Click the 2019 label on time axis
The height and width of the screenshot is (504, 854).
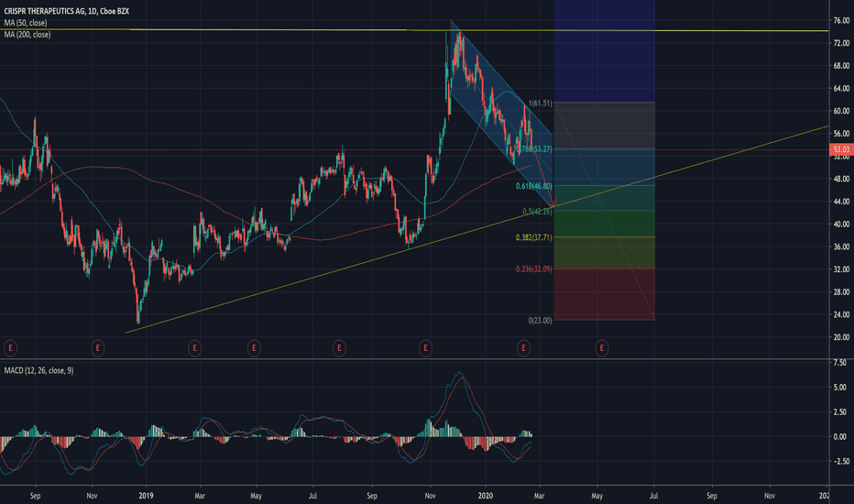[146, 496]
